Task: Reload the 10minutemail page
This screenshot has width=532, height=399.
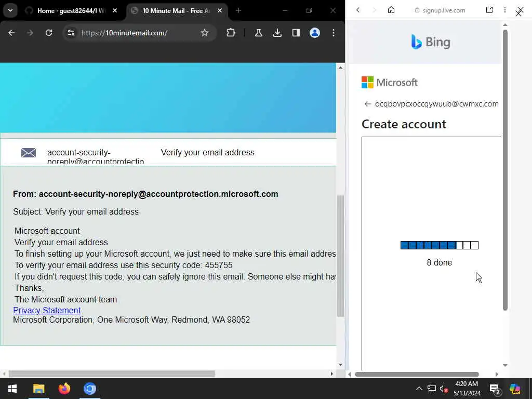Action: pyautogui.click(x=49, y=33)
